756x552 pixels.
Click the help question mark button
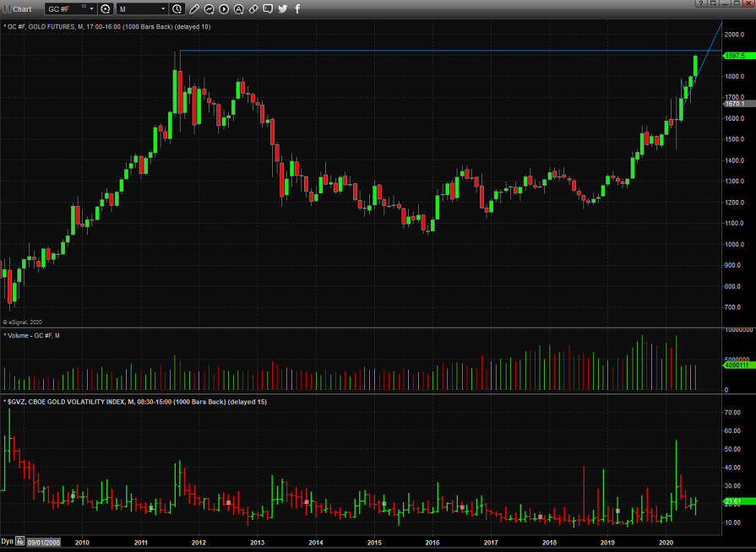[701, 3]
